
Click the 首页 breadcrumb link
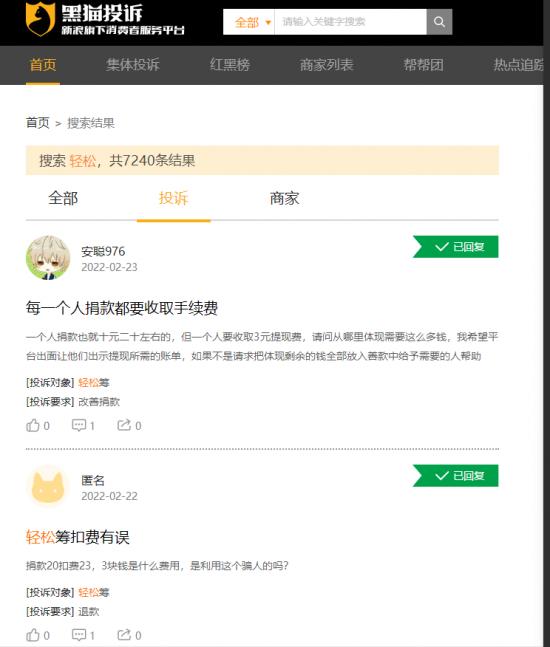(38, 123)
